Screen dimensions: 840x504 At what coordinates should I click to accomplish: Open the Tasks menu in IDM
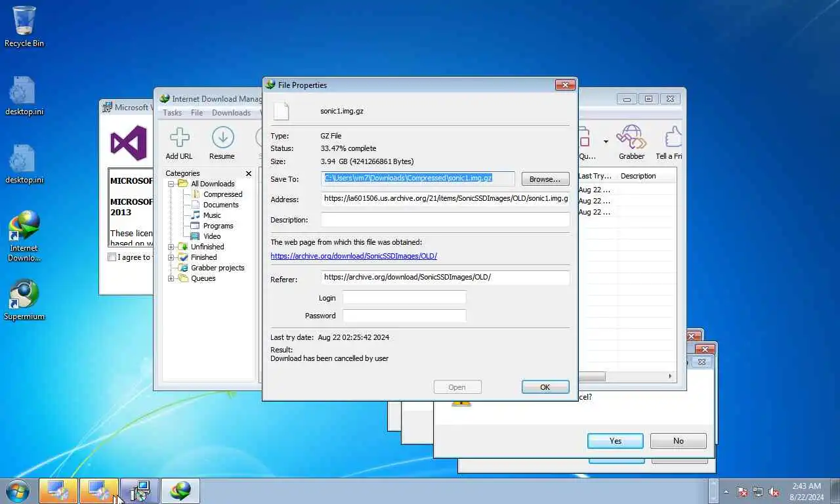click(x=172, y=113)
